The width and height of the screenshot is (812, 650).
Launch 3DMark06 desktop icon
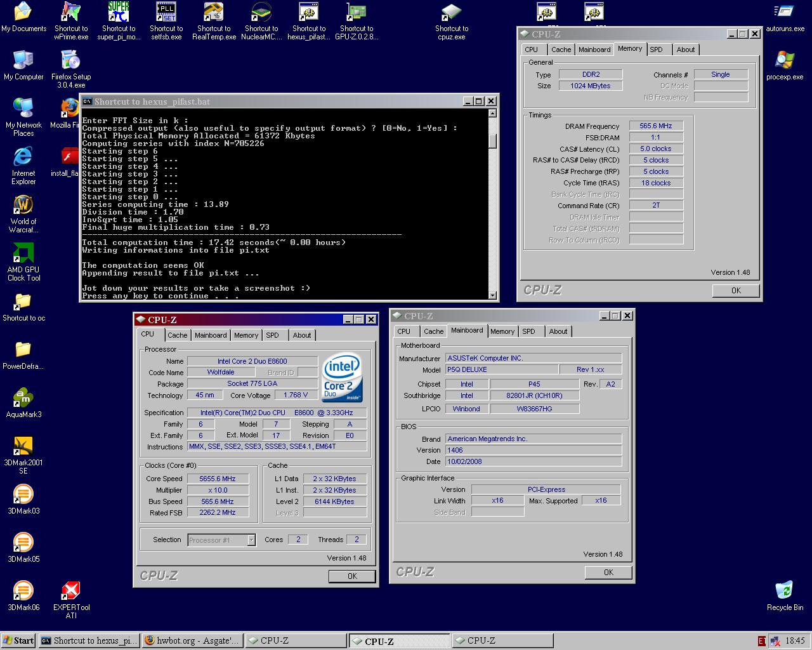point(23,596)
